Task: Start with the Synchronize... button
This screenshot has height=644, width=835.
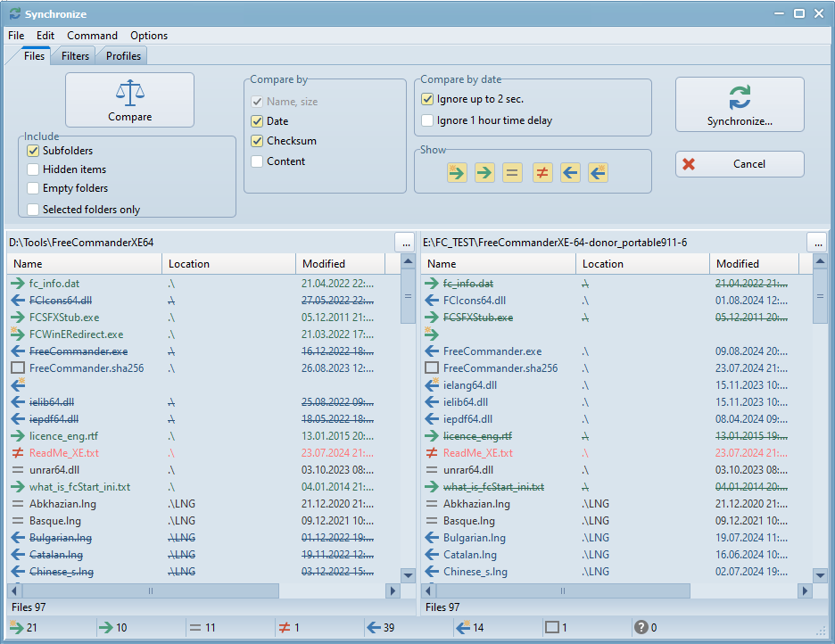Action: (740, 104)
